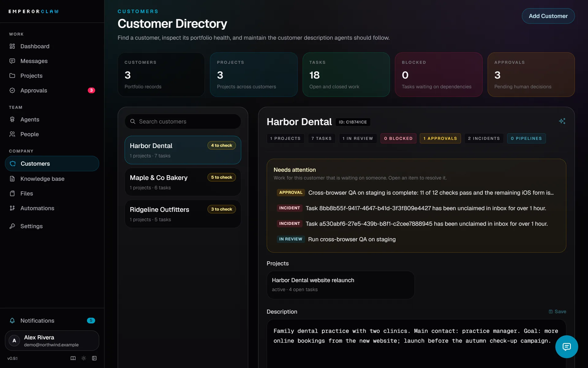Click the 3 to check badge
588x368 pixels.
[222, 209]
